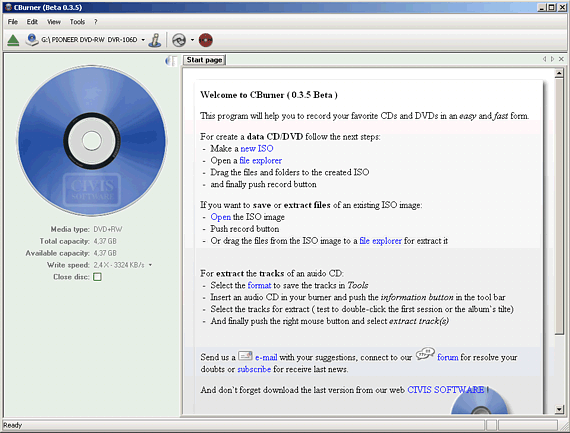Click the 'Open' the ISO image link
The width and height of the screenshot is (570, 433).
click(221, 217)
